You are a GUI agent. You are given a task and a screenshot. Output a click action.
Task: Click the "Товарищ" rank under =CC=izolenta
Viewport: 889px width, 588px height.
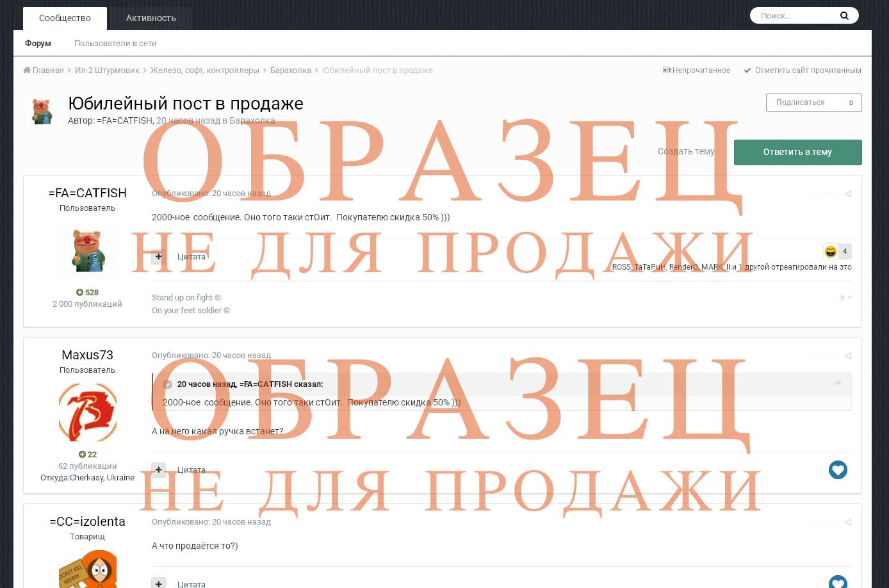87,537
